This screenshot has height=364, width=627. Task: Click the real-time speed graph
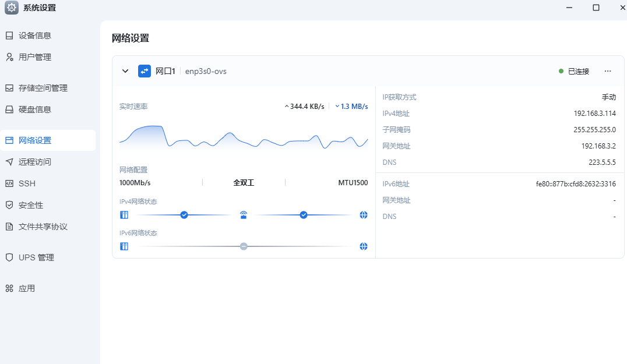pyautogui.click(x=244, y=137)
